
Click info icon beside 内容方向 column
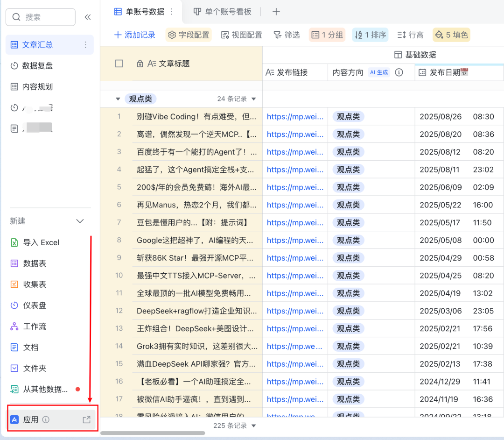(399, 72)
